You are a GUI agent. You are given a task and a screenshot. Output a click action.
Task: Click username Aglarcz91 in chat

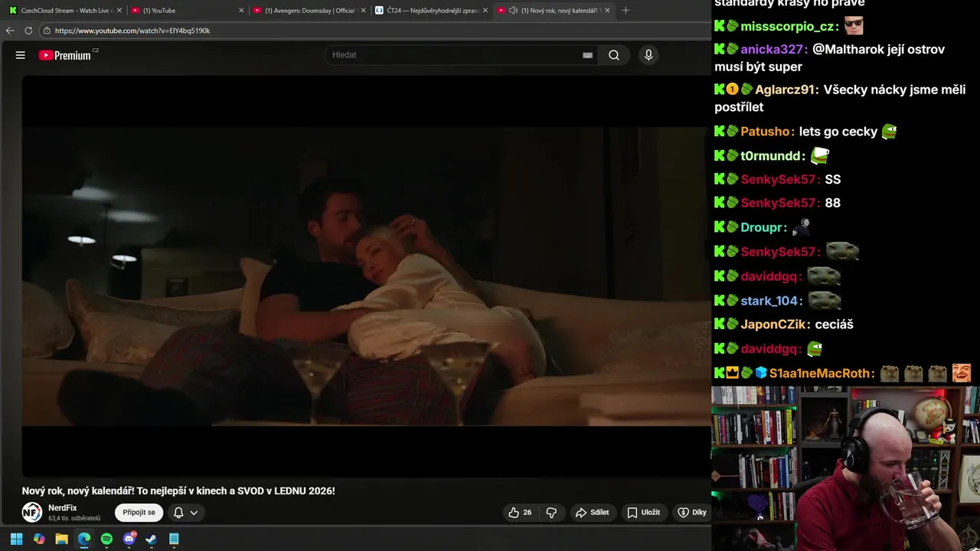point(786,90)
